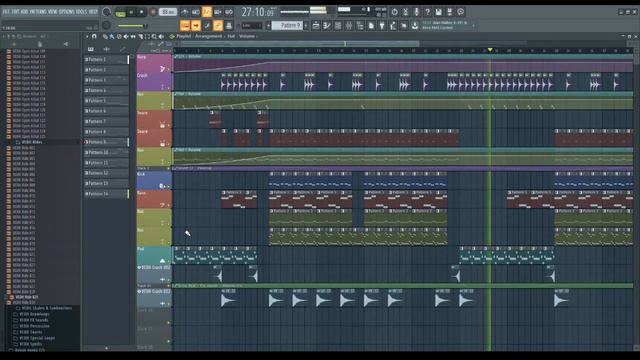640x360 pixels.
Task: Select the playlist Slice tool
Action: coord(140,36)
